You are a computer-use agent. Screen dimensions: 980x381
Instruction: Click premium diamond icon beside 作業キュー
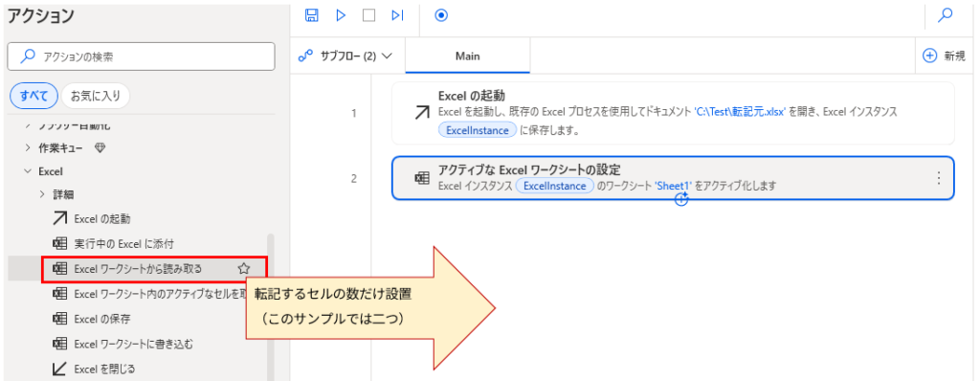[100, 147]
